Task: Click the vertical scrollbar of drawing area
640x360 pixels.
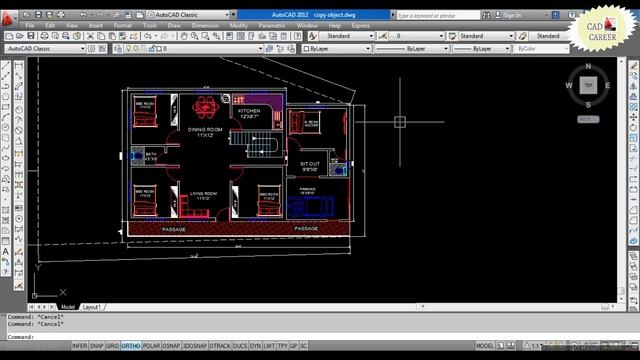Action: coord(621,180)
